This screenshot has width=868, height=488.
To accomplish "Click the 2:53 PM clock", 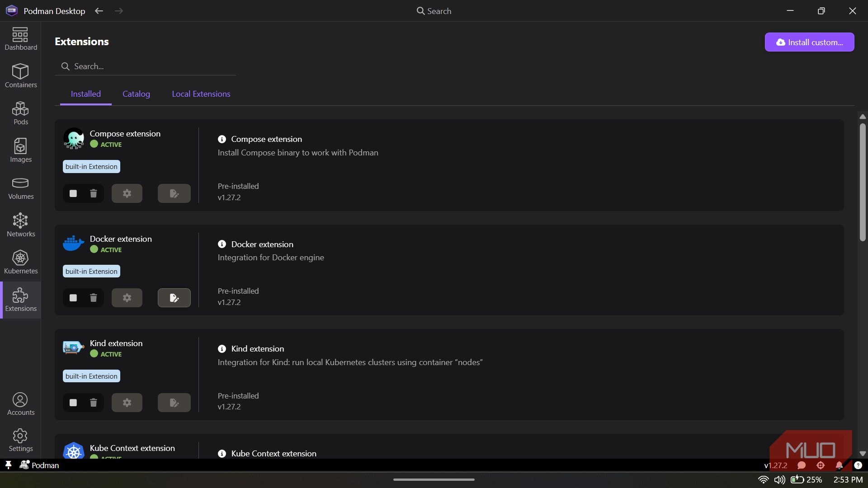I will pyautogui.click(x=848, y=480).
